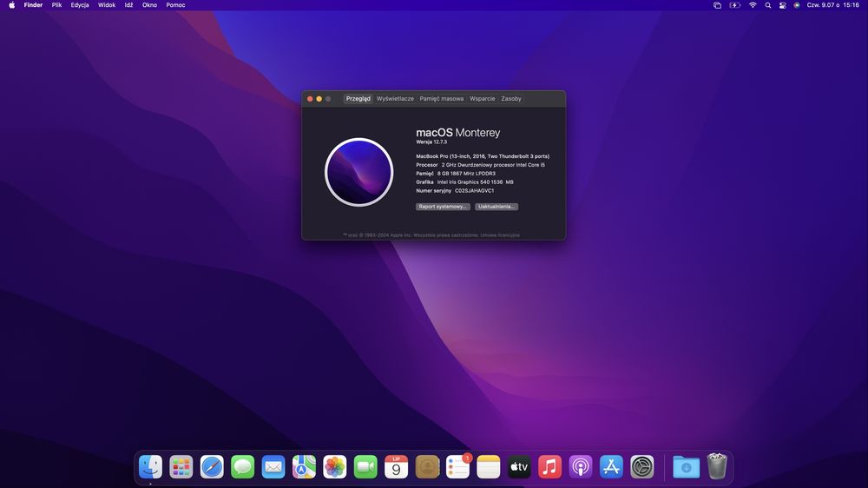868x488 pixels.
Task: Switch to the Zasoby tab
Action: [511, 99]
